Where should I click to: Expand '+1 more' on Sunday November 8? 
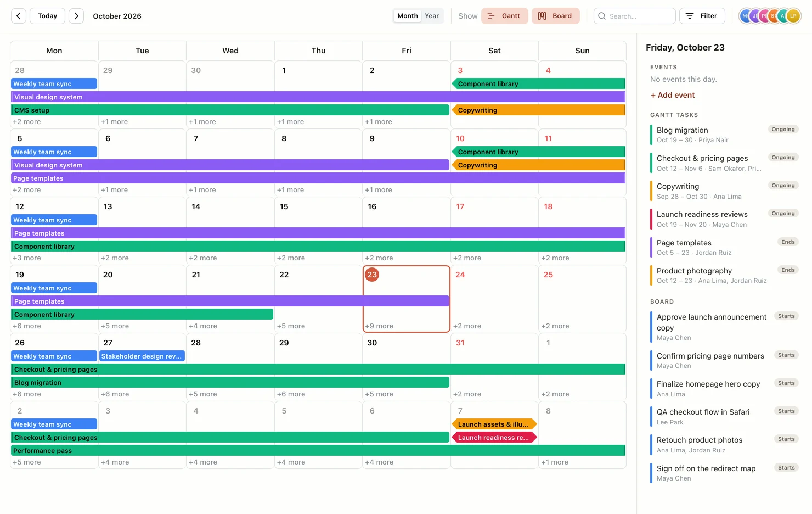coord(555,462)
